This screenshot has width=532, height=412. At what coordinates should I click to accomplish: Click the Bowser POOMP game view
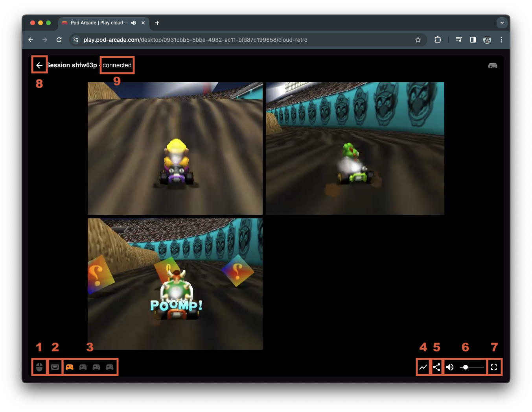pyautogui.click(x=175, y=284)
